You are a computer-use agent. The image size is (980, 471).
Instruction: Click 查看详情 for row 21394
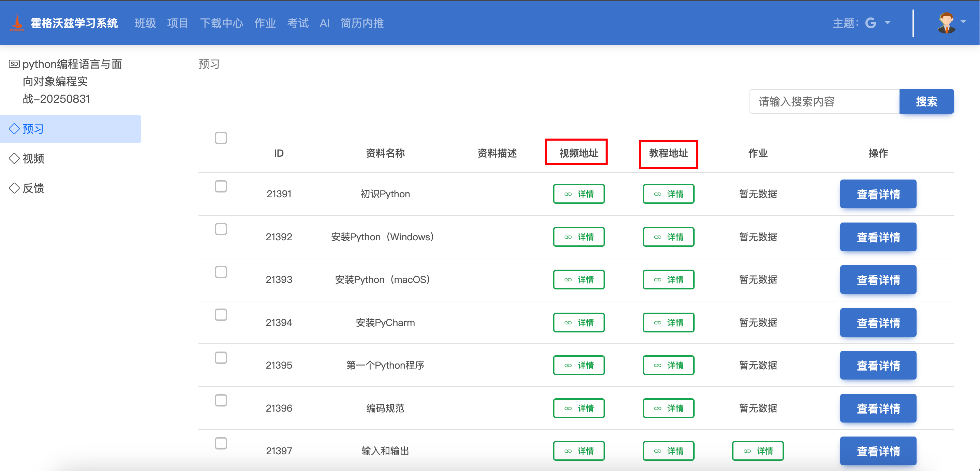[878, 323]
